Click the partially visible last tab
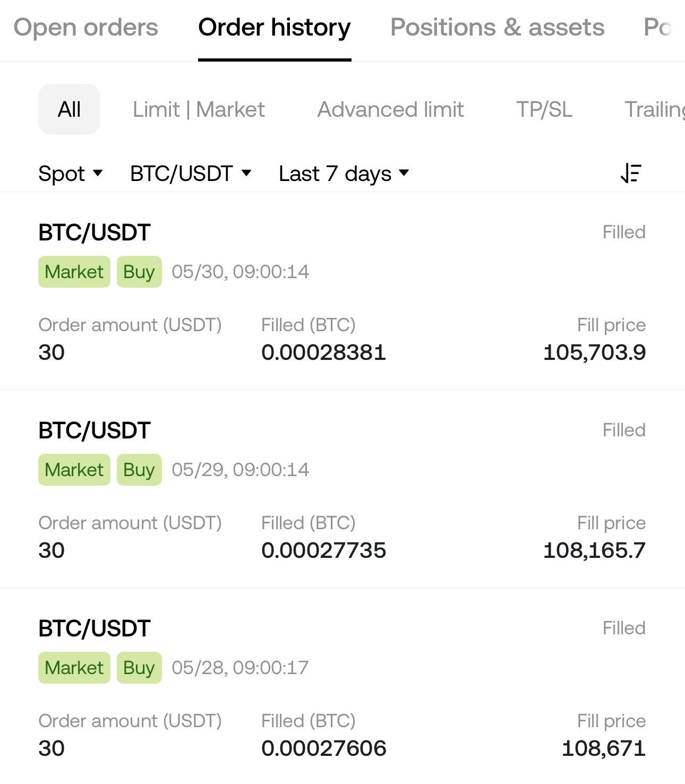 (658, 27)
